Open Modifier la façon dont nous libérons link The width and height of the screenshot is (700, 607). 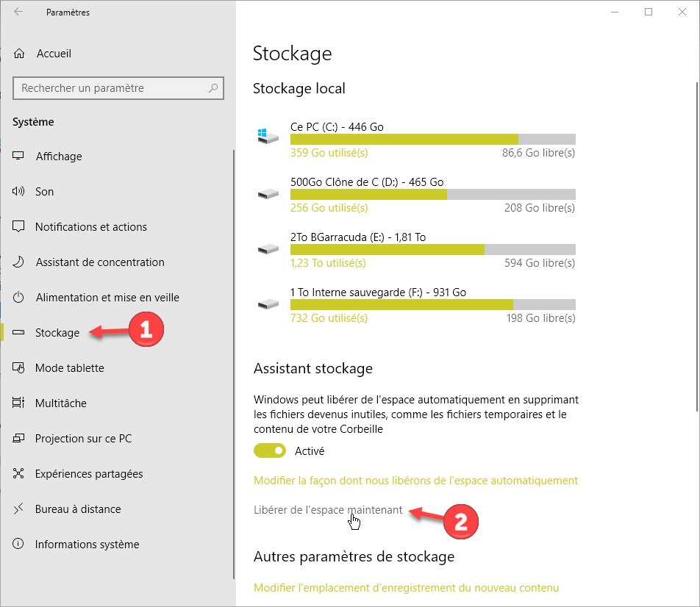tap(415, 481)
